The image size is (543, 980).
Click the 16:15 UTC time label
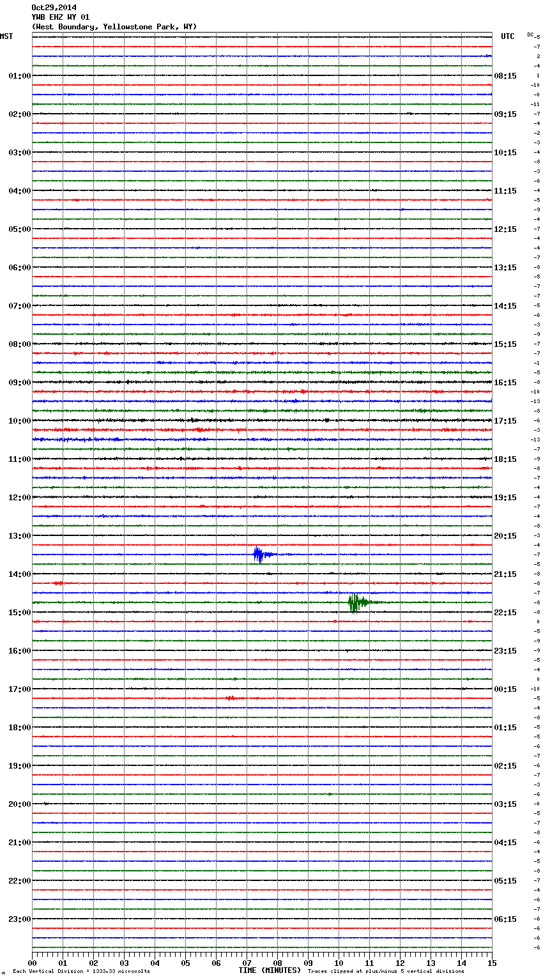tap(505, 383)
